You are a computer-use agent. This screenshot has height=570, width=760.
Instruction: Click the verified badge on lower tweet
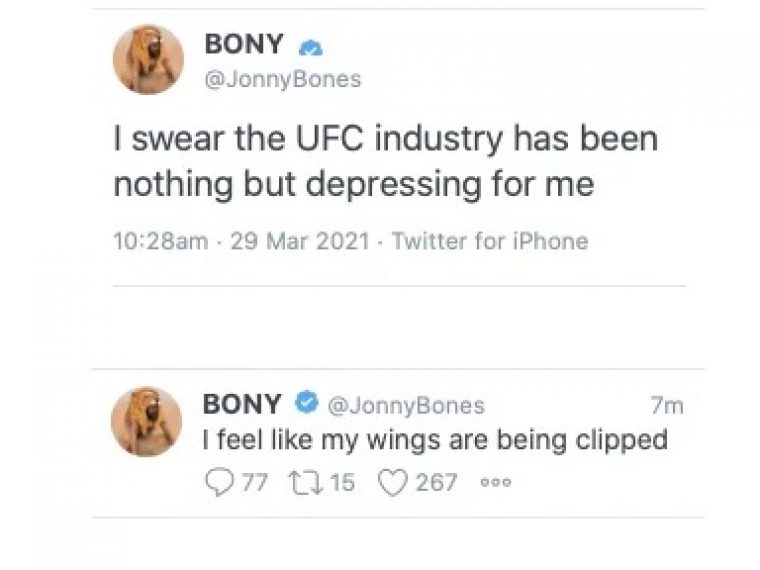(307, 402)
